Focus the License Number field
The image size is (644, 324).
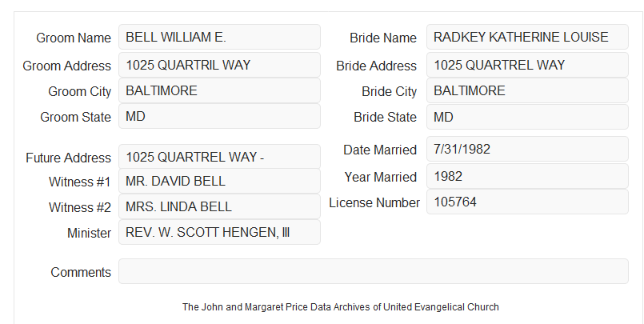click(527, 202)
